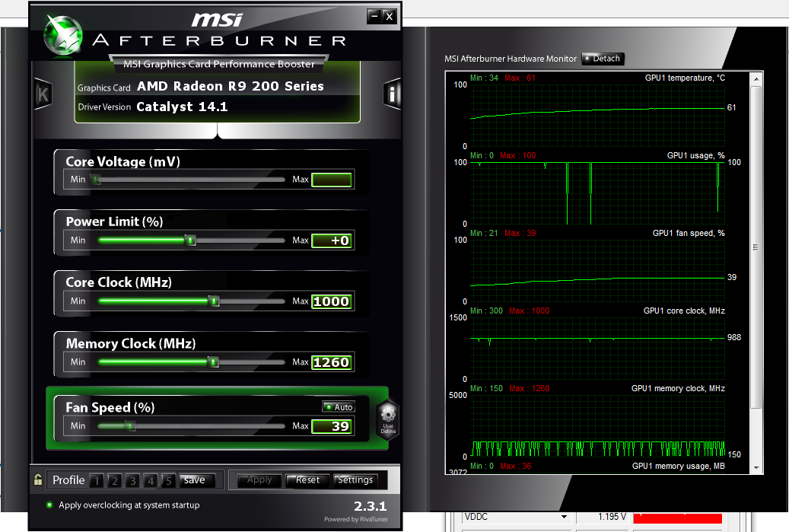The image size is (789, 532).
Task: Click the Memory Clock slider handle
Action: tap(213, 362)
